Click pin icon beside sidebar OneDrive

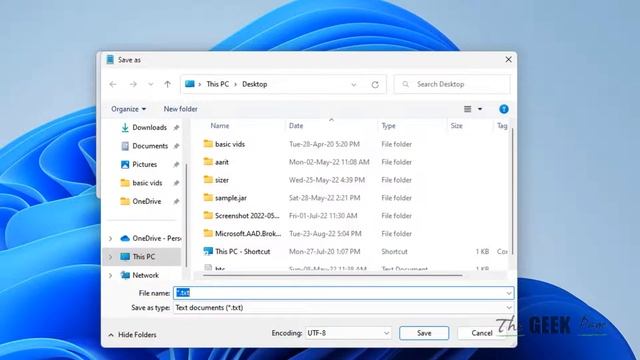click(176, 202)
